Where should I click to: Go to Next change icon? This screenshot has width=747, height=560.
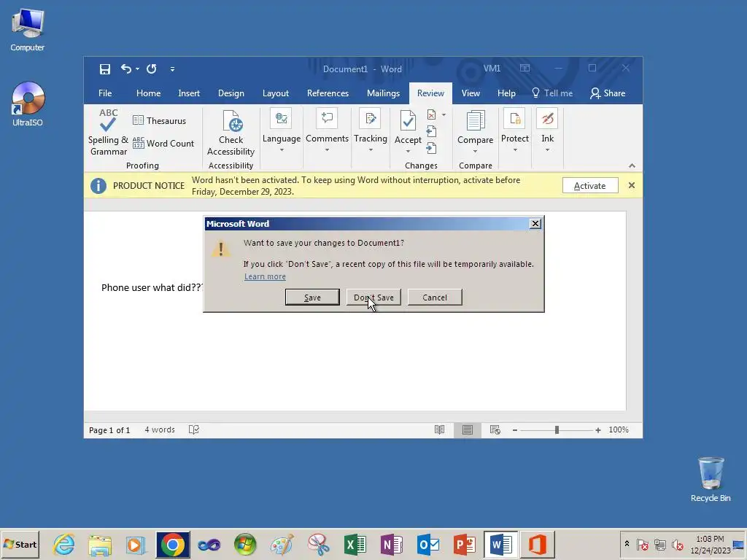431,149
